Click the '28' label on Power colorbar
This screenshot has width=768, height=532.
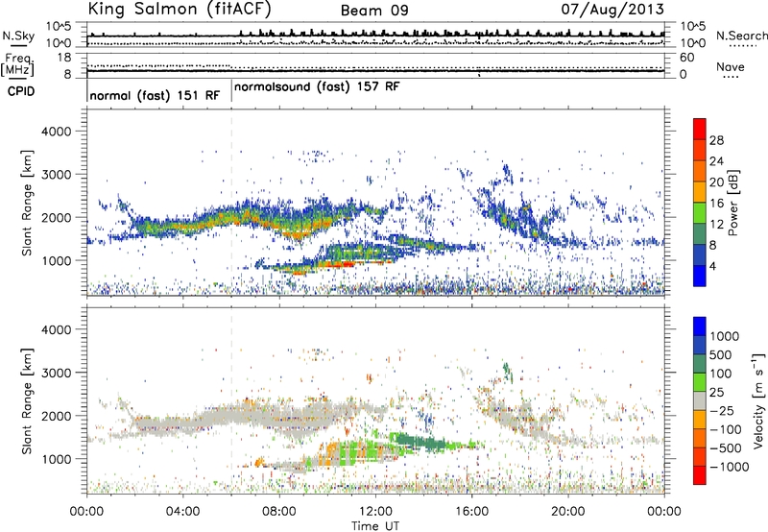click(x=716, y=140)
